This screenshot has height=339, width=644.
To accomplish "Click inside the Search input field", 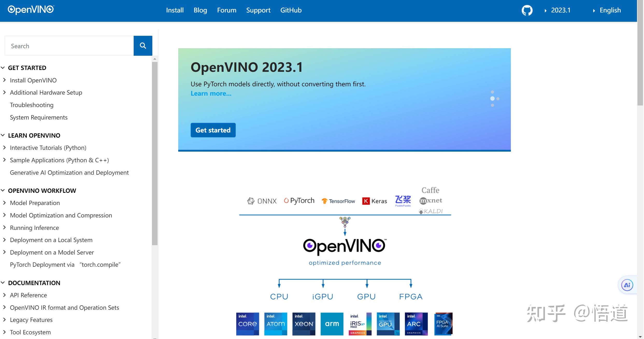I will coord(69,46).
